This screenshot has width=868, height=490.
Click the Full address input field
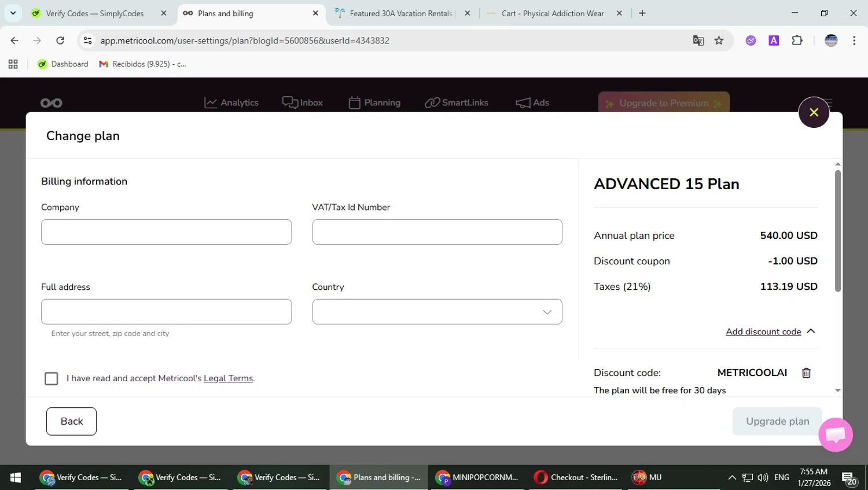pyautogui.click(x=166, y=312)
